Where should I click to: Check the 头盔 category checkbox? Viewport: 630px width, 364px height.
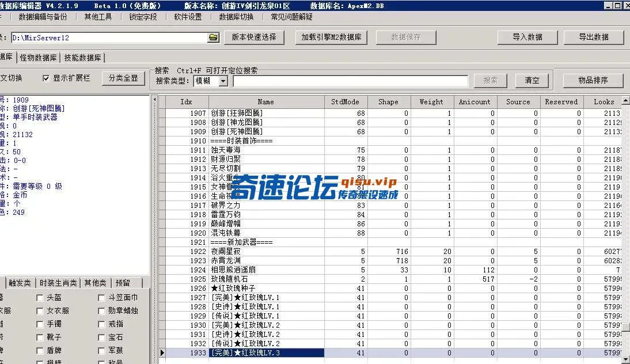point(40,298)
